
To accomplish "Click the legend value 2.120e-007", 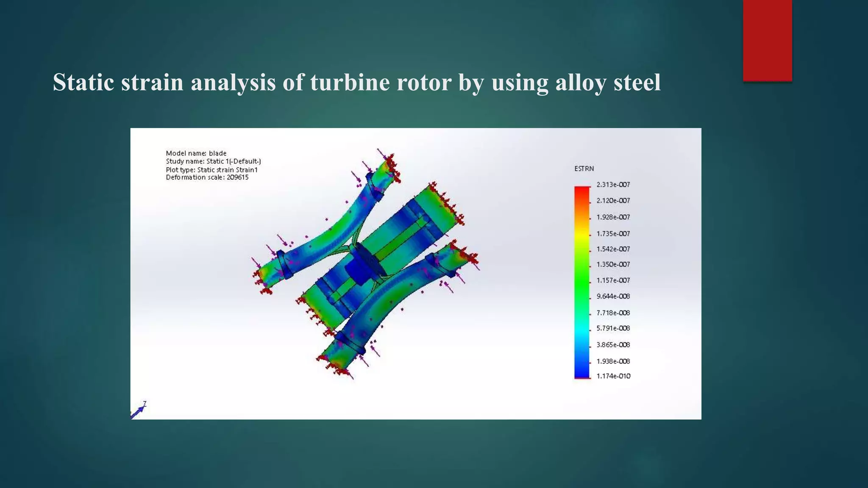I will coord(613,201).
